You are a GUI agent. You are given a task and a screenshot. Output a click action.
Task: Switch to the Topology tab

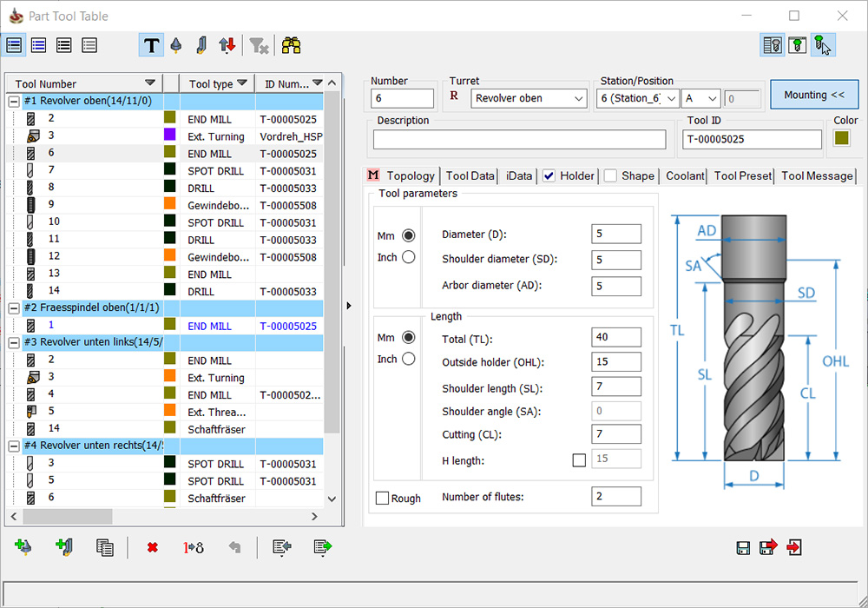[402, 176]
